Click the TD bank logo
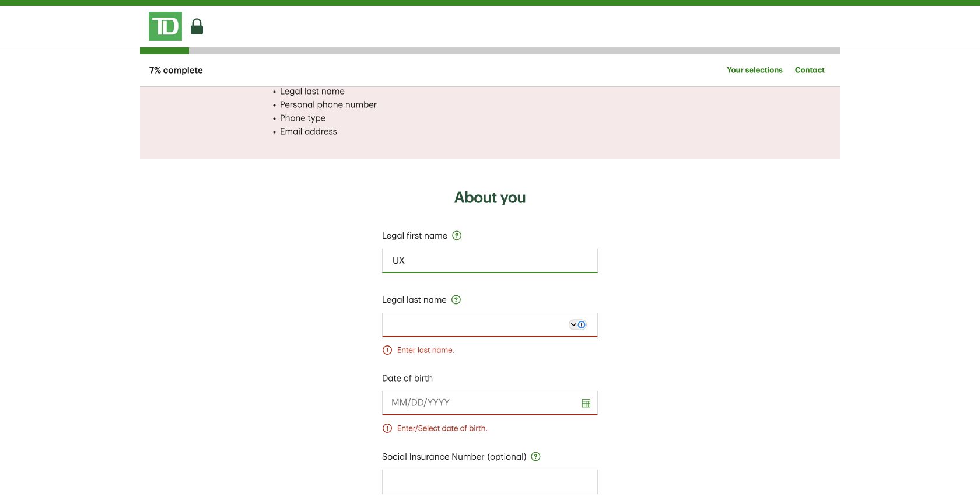 [x=165, y=26]
